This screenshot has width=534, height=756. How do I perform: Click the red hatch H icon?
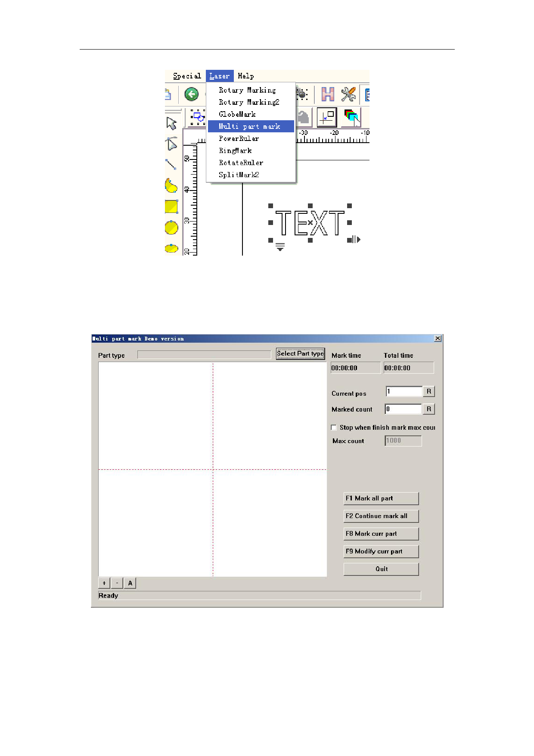tap(328, 94)
